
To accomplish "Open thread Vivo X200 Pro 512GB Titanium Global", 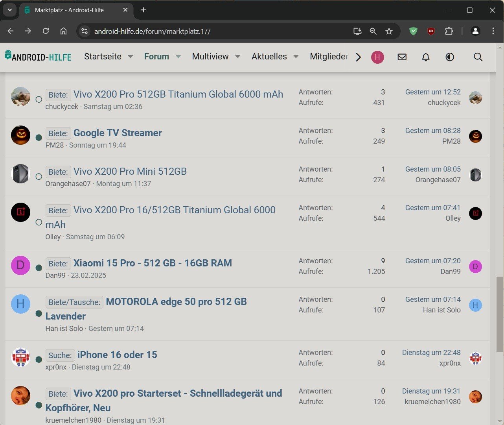I will click(178, 94).
